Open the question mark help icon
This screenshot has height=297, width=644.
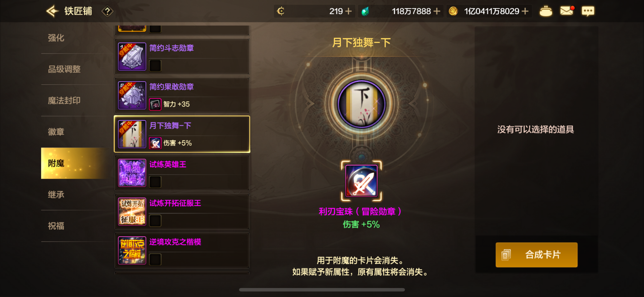[107, 11]
